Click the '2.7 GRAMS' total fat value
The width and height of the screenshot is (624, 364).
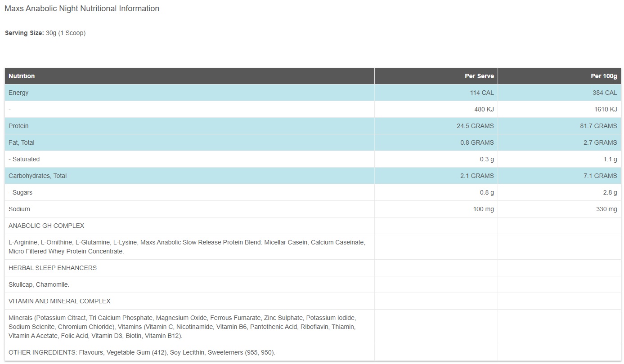(x=600, y=142)
